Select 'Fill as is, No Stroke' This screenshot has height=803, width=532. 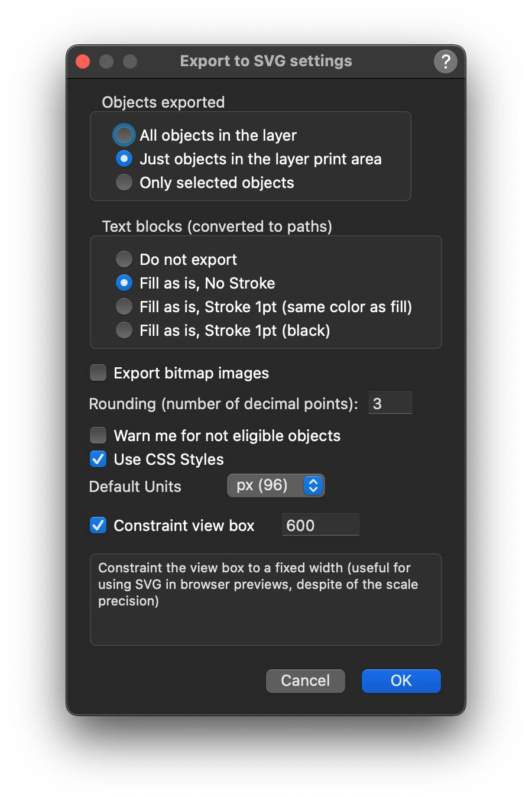124,283
